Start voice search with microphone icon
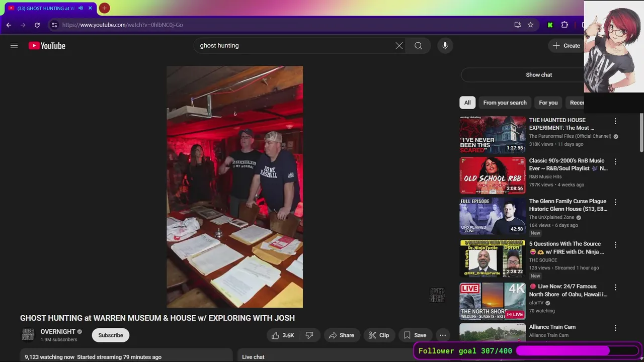Screen dimensions: 644x362 coord(445,46)
